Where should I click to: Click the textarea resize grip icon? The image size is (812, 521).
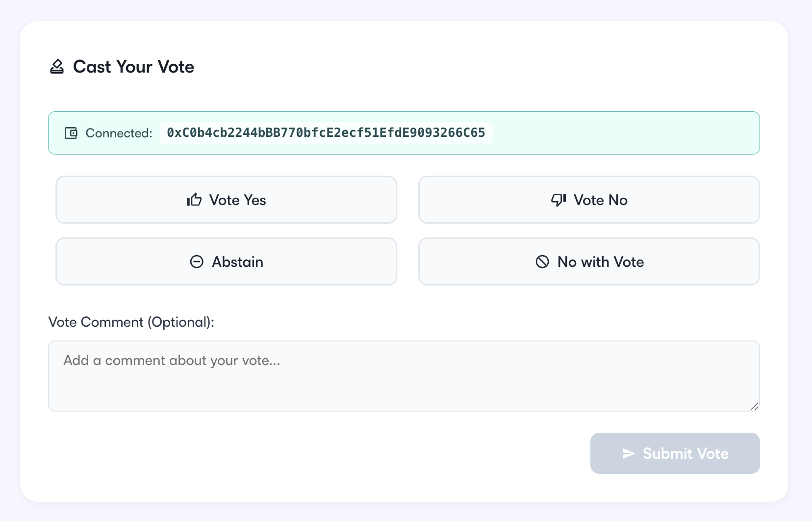pyautogui.click(x=755, y=406)
